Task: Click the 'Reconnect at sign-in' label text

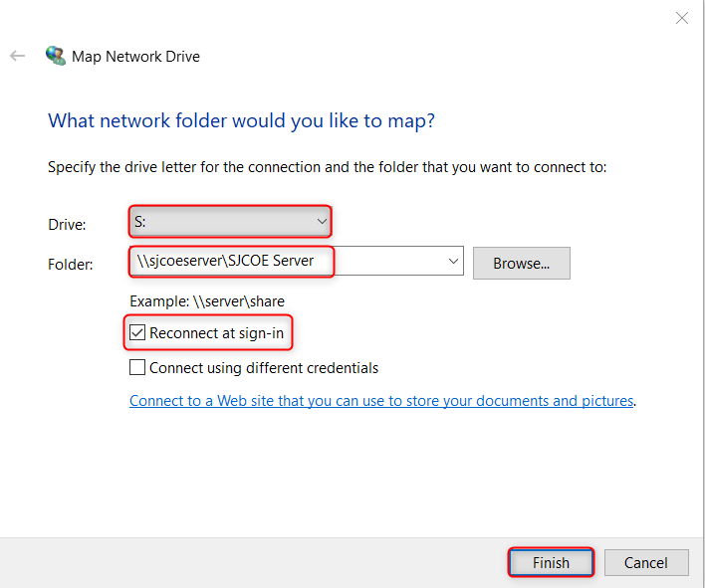Action: click(x=217, y=333)
